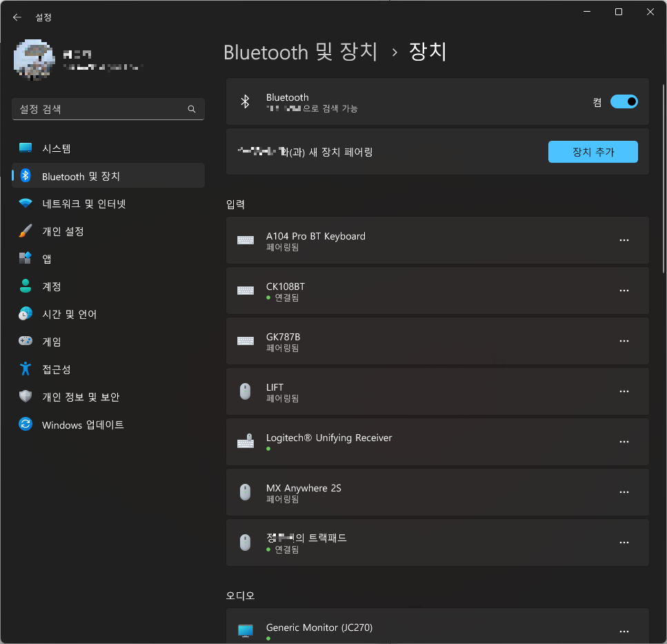
Task: Open more options for Logitech Unifying Receiver
Action: tap(624, 442)
